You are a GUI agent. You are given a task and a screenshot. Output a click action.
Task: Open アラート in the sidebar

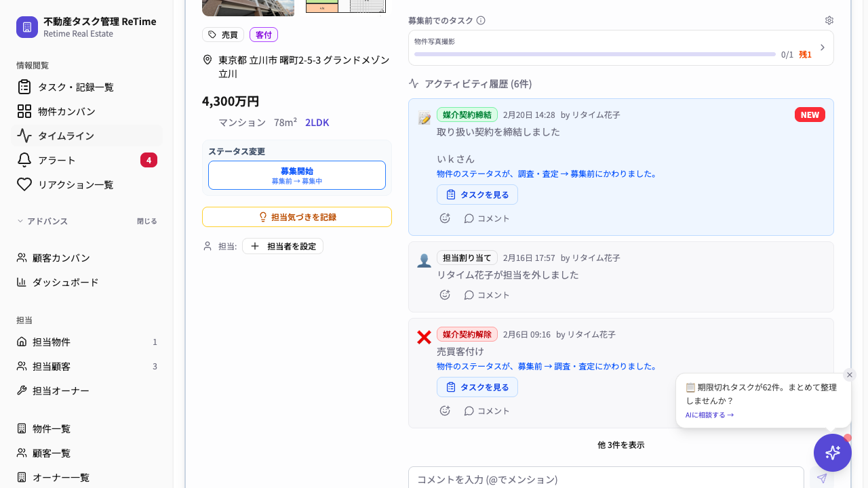[x=87, y=160]
